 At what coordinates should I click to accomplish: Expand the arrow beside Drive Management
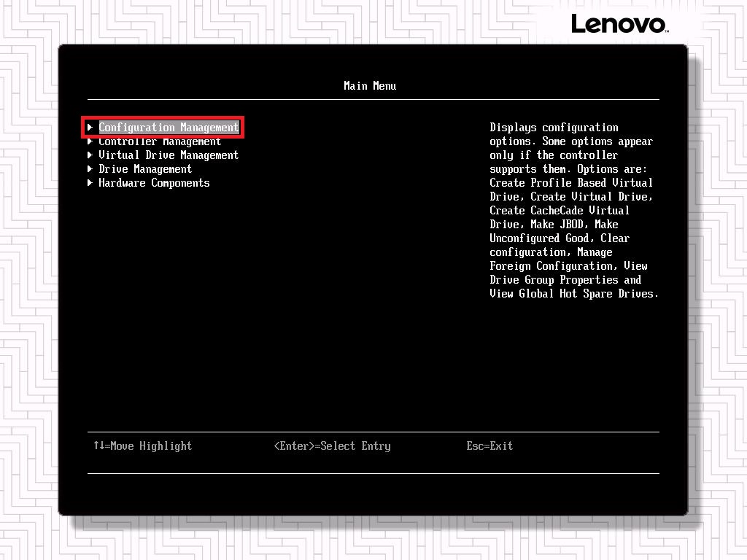coord(90,169)
